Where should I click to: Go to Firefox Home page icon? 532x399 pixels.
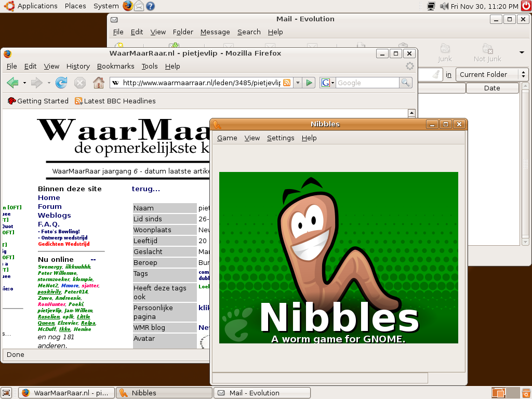click(x=98, y=83)
